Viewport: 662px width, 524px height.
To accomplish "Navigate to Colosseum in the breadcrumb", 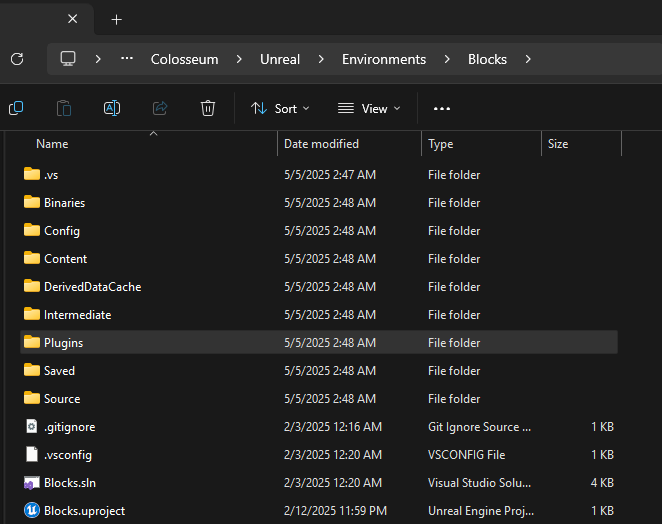I will pos(184,60).
